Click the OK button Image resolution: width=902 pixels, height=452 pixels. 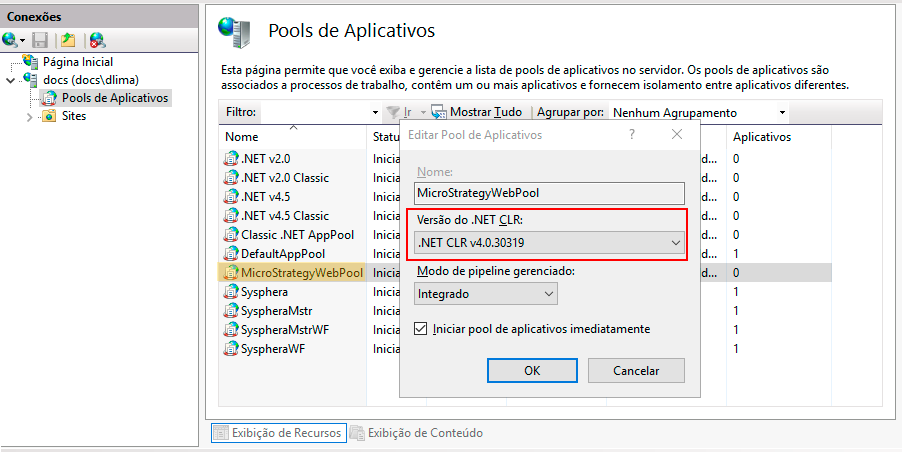click(x=532, y=371)
